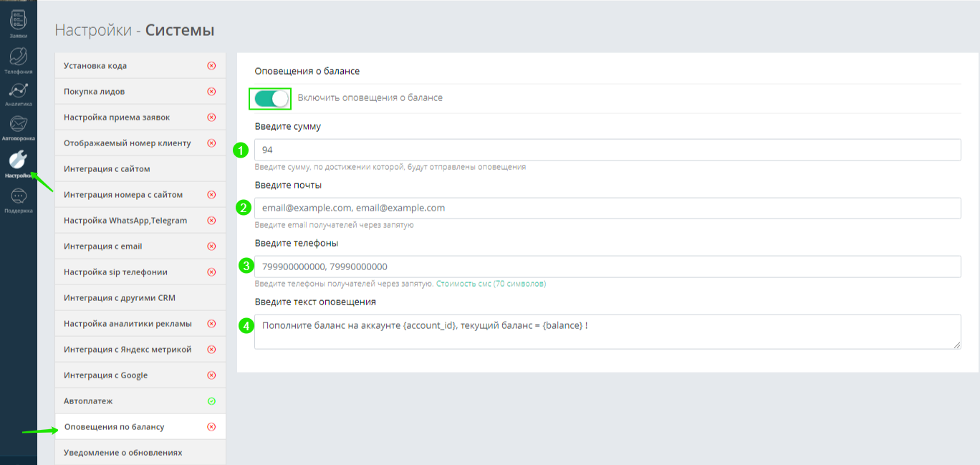Open Интеграция с Google section
980x465 pixels.
click(140, 375)
